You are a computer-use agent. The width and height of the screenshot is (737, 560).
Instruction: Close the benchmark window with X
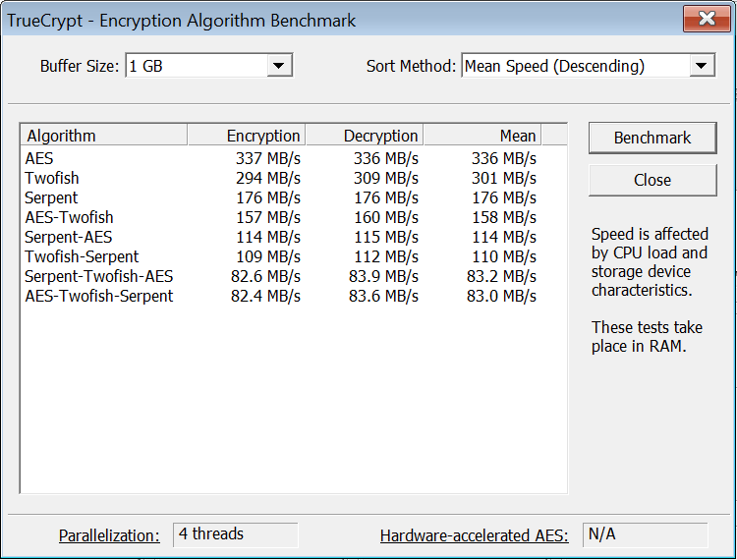click(x=706, y=19)
